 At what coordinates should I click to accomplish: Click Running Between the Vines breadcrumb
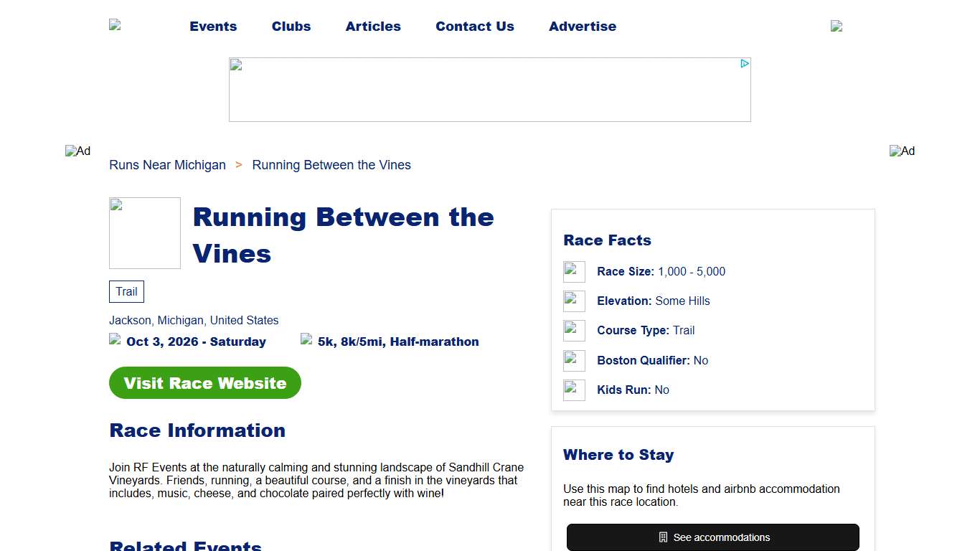[x=331, y=165]
